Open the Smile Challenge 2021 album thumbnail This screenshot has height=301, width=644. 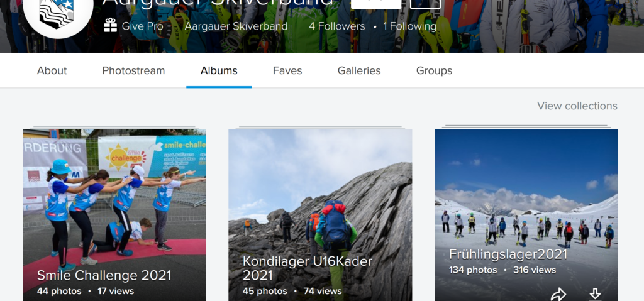pos(114,195)
